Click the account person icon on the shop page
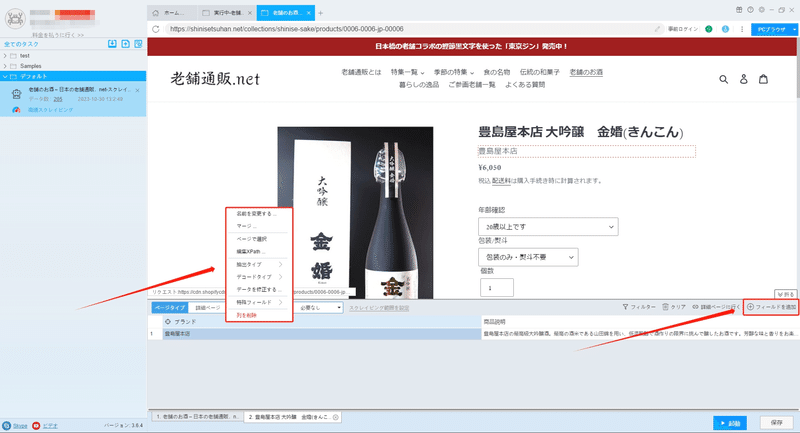This screenshot has height=433, width=800. pyautogui.click(x=743, y=79)
